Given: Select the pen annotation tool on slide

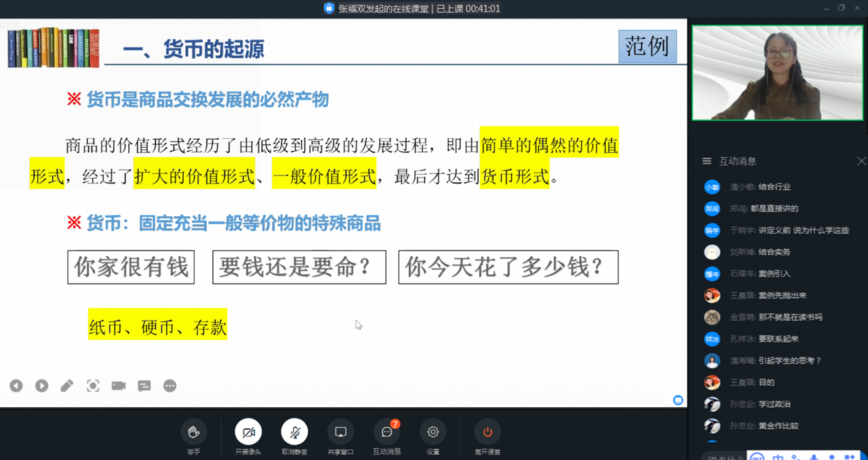Looking at the screenshot, I should pos(66,385).
